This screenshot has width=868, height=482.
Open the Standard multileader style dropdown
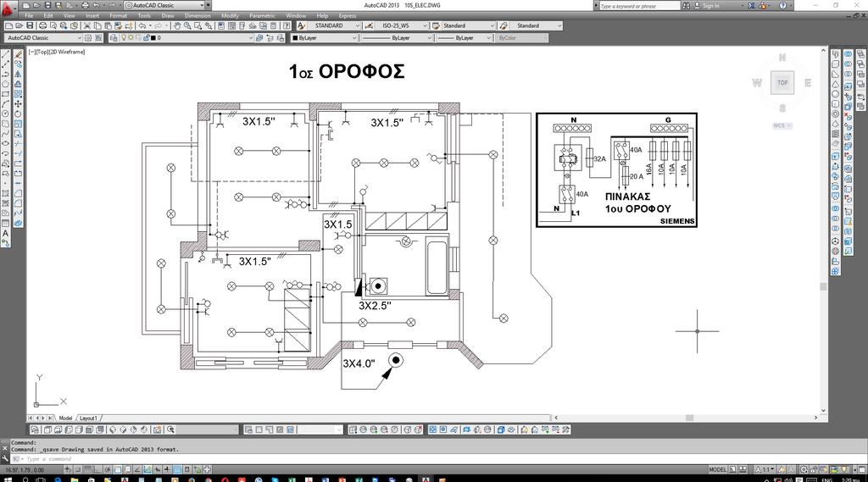[x=536, y=25]
